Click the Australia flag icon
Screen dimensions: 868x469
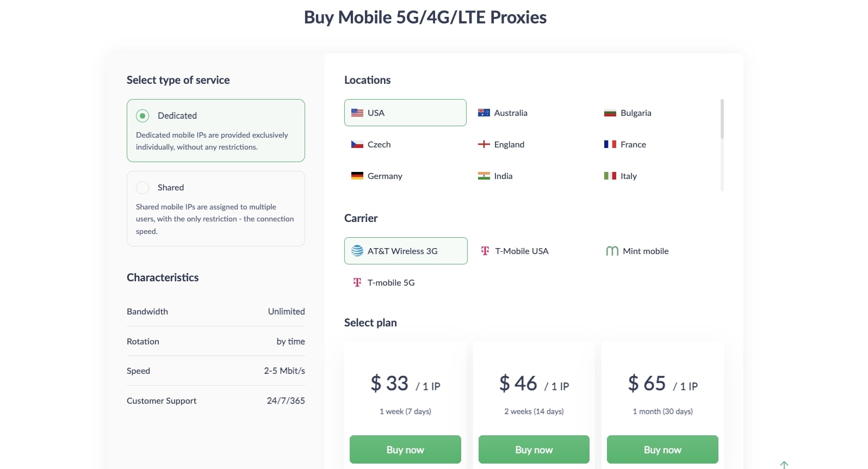(x=483, y=113)
